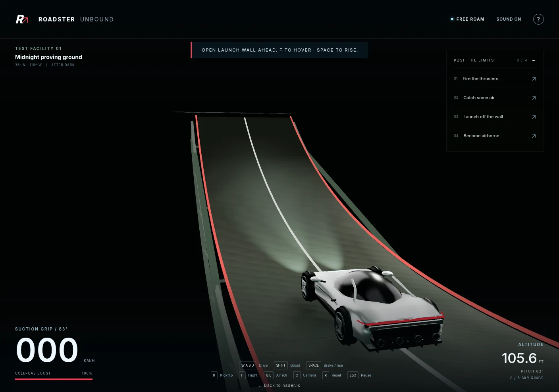Click the Suction Grip / 83° label

[x=41, y=329]
